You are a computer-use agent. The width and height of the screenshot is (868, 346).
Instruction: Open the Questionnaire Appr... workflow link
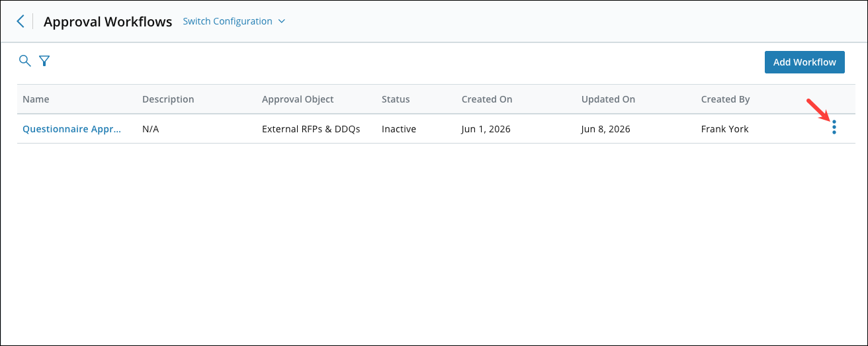[x=72, y=129]
